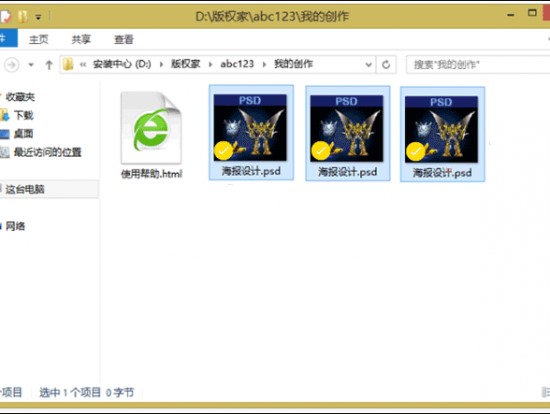Open 最近访问的位置 in sidebar
This screenshot has width=550, height=414.
[x=48, y=152]
